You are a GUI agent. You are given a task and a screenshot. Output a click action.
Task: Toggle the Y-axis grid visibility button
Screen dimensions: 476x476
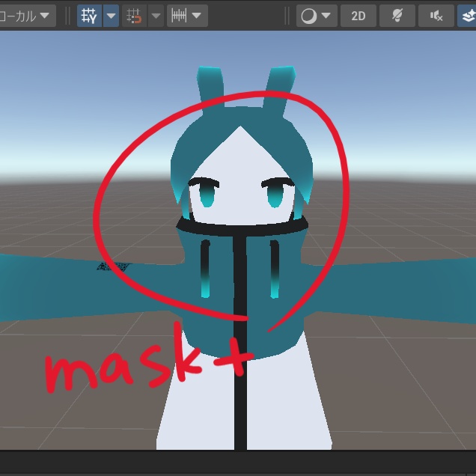click(89, 16)
